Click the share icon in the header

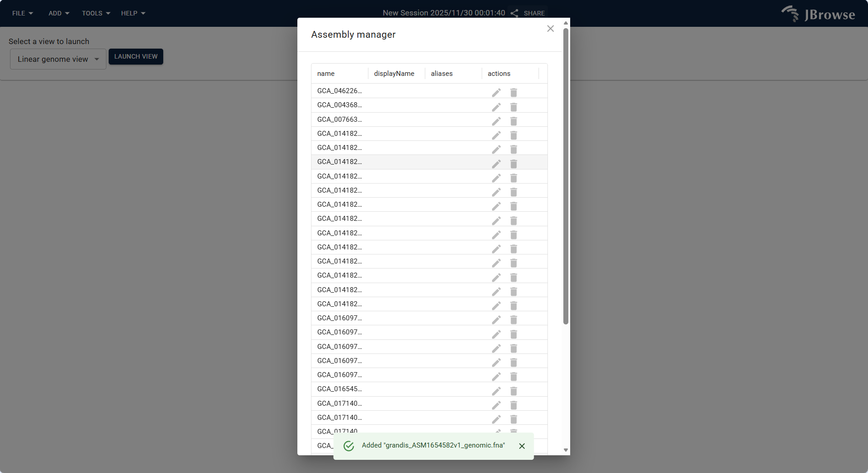pos(514,13)
